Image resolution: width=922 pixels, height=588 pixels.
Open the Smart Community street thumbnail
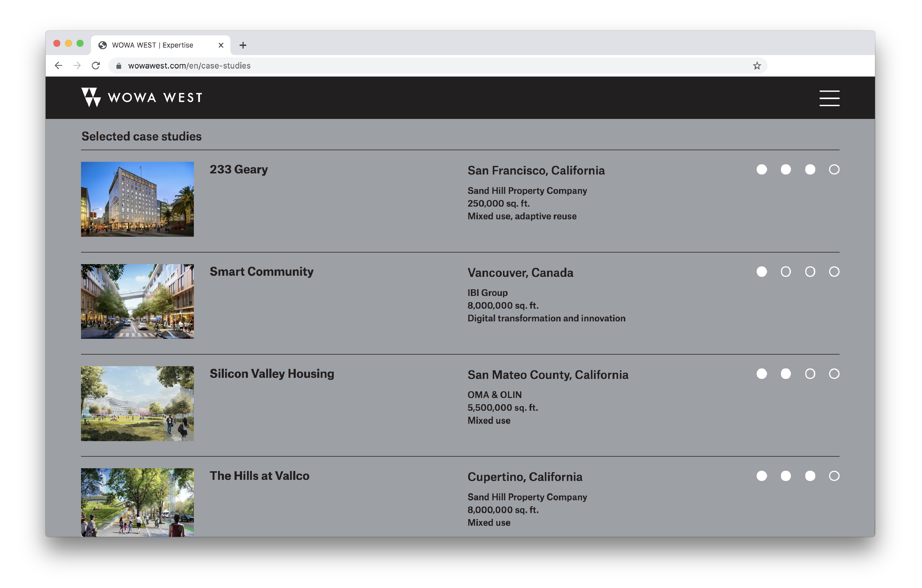(137, 301)
